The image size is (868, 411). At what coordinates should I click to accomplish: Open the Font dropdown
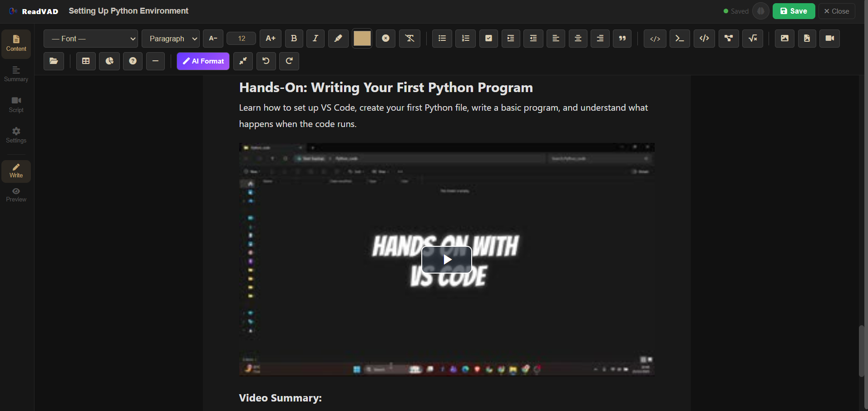tap(91, 39)
